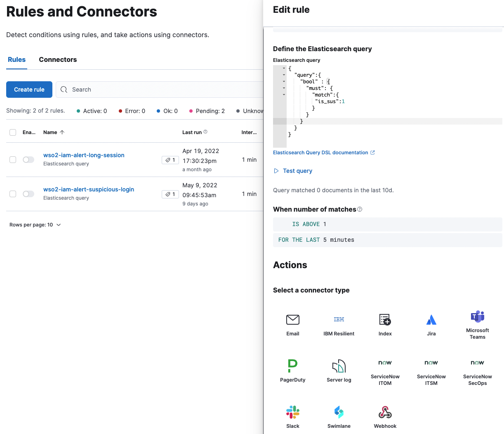The height and width of the screenshot is (434, 504).
Task: Select the Email connector icon
Action: coord(293,320)
